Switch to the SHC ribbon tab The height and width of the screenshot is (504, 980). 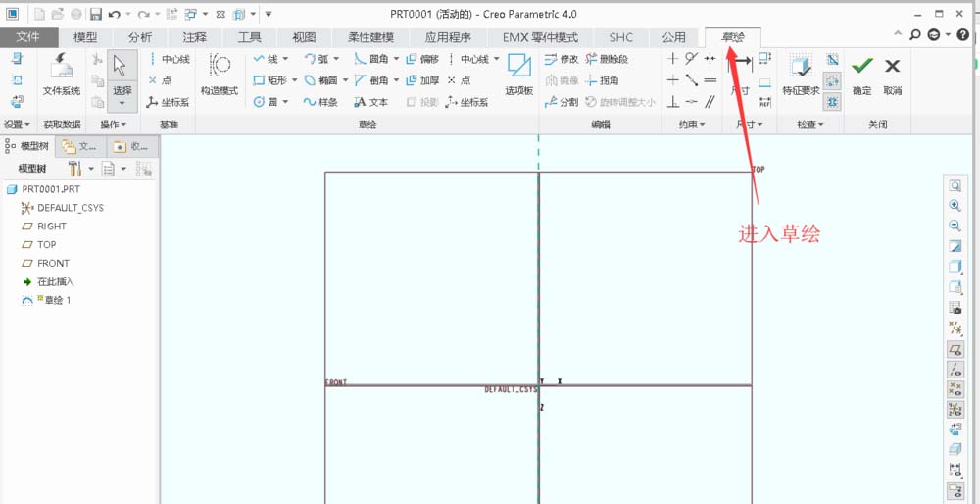coord(620,37)
